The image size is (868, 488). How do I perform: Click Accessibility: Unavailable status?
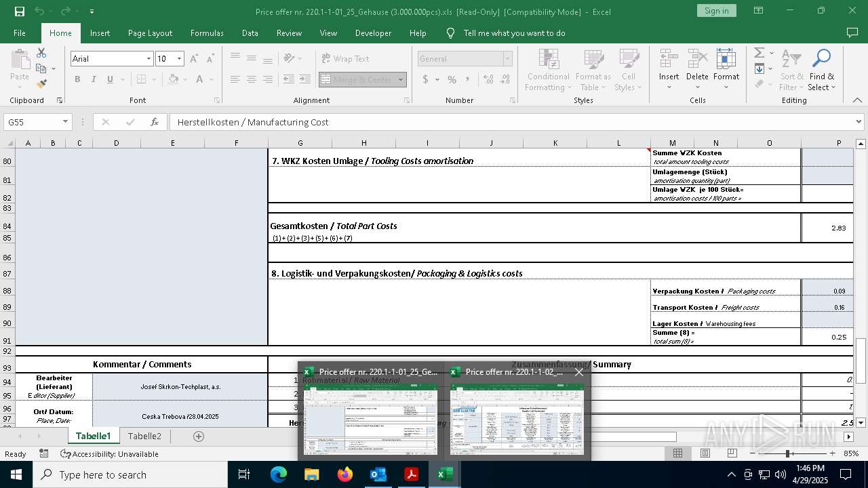(109, 454)
